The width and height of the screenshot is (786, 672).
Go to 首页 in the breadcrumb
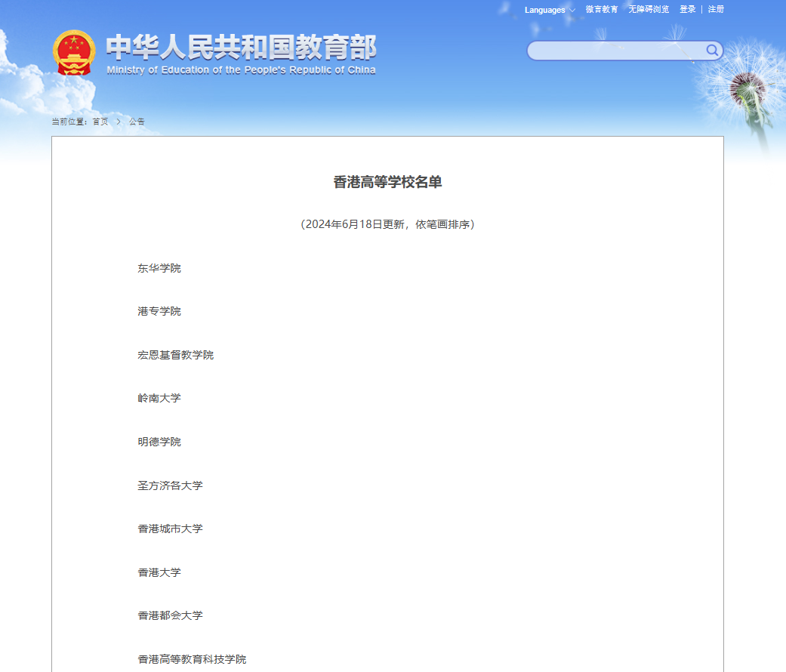click(x=100, y=122)
